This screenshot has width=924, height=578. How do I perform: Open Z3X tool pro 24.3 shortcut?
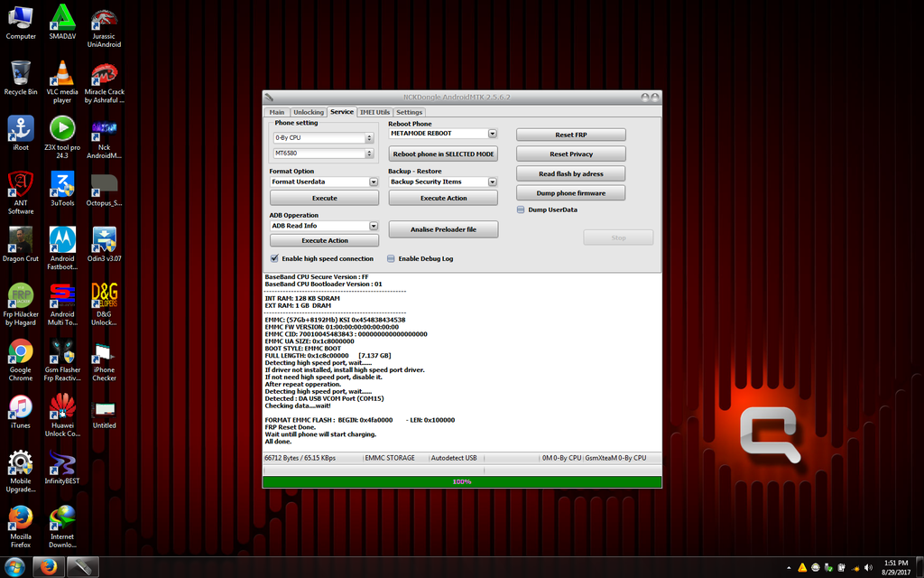pos(62,137)
